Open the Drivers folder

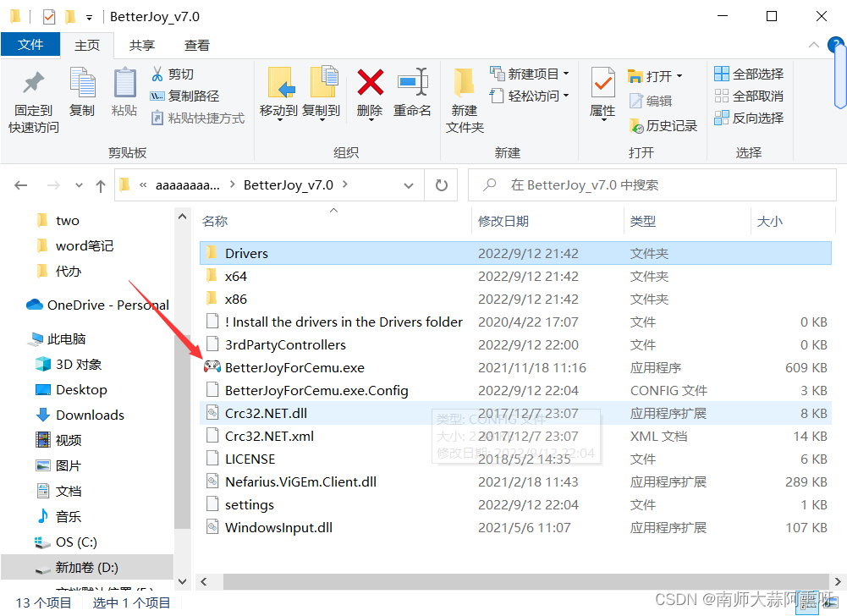[515, 254]
